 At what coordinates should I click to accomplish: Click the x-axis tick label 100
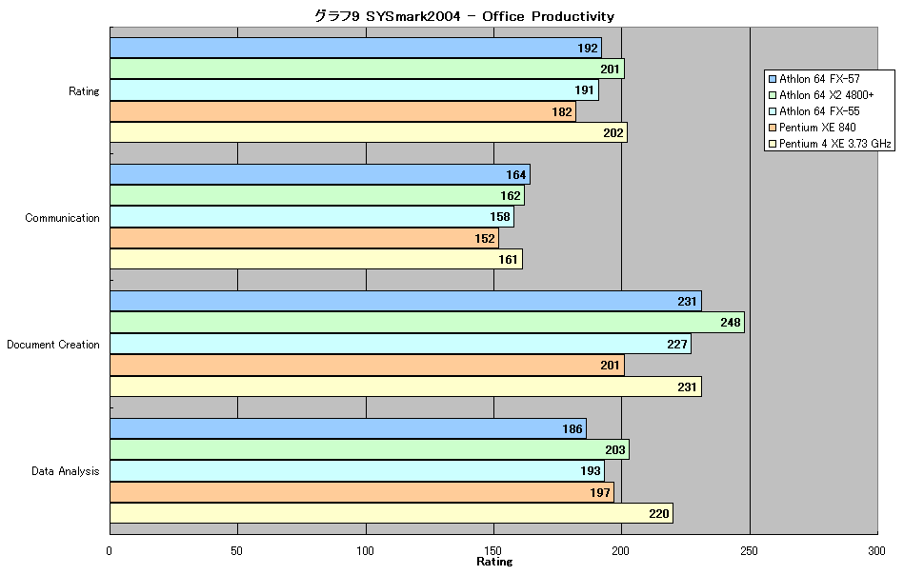(x=365, y=551)
